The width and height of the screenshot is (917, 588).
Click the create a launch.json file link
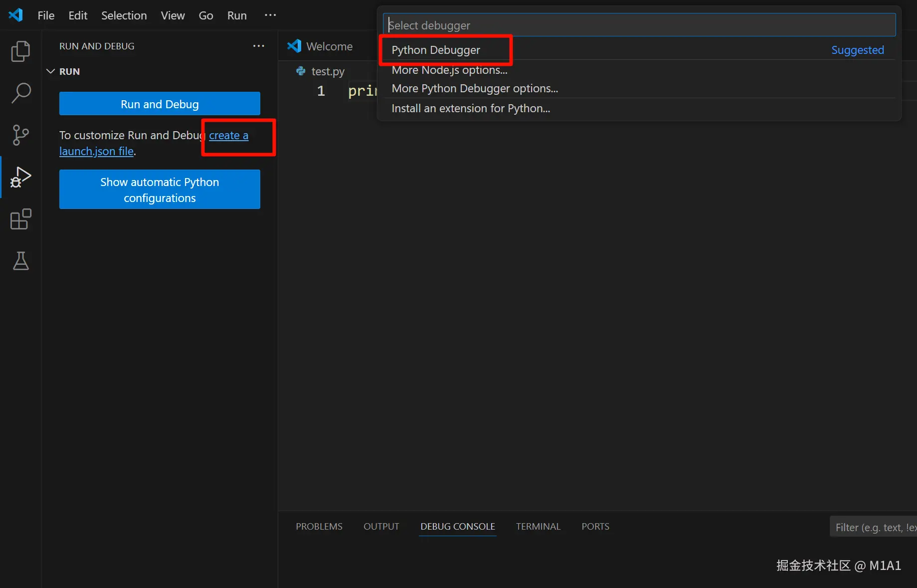(228, 136)
